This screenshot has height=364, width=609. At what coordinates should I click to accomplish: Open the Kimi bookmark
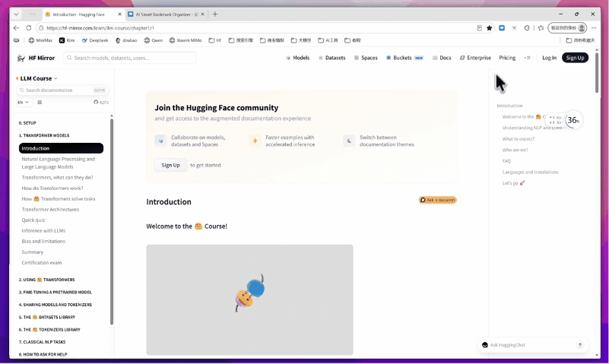[x=67, y=40]
